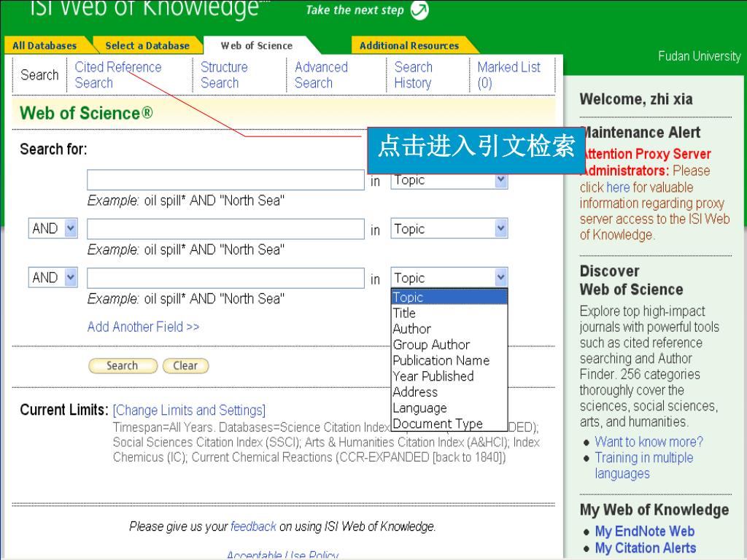Choose Author in the dropdown list

449,329
